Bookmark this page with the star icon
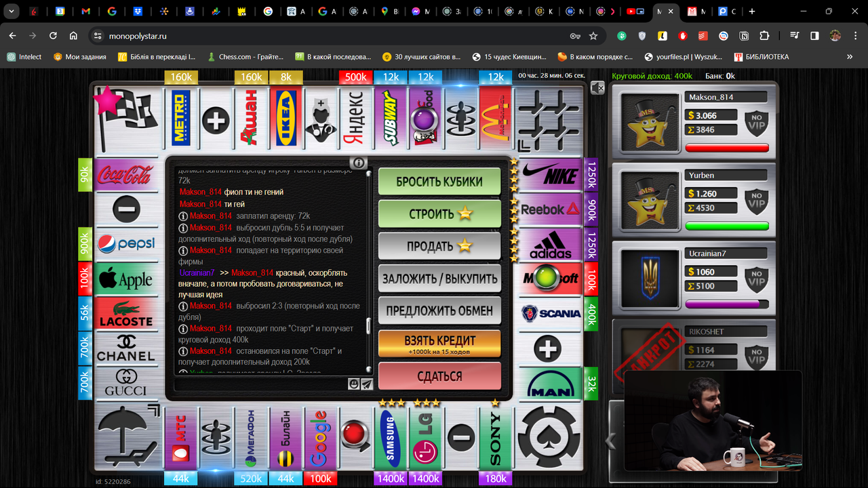This screenshot has width=868, height=488. pyautogui.click(x=593, y=36)
